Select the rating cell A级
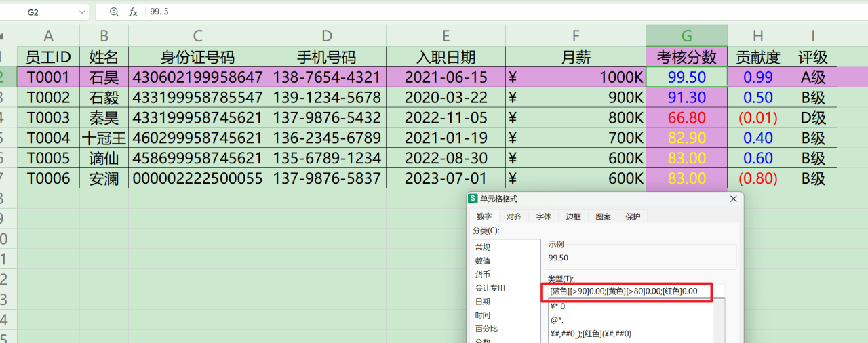 click(813, 77)
